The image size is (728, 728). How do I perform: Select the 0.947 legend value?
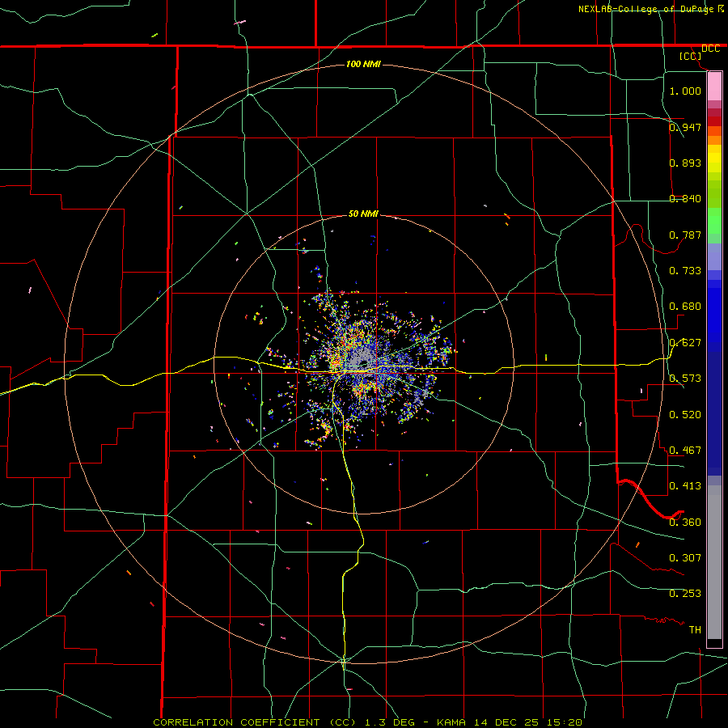[x=685, y=127]
